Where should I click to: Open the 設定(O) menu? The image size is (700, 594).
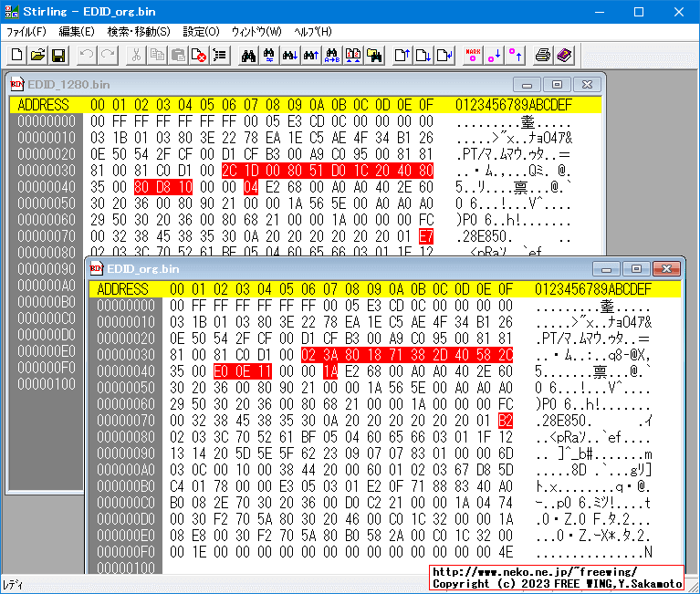tap(201, 31)
